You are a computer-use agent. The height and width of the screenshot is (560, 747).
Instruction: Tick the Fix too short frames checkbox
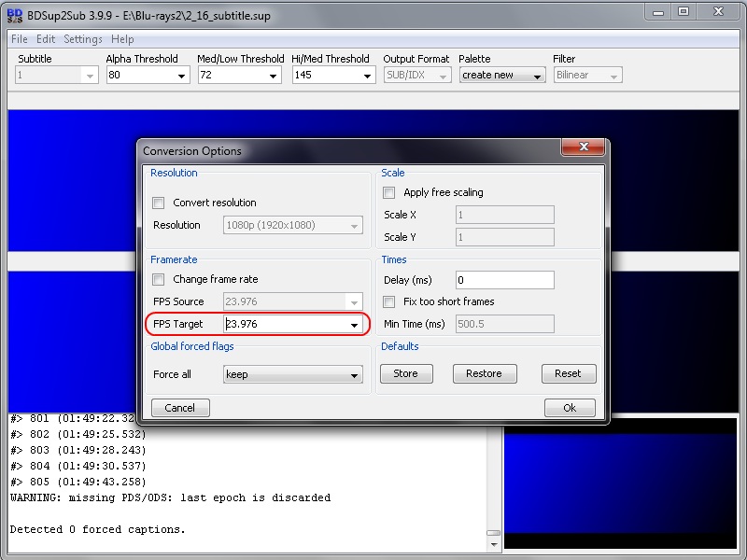pyautogui.click(x=388, y=301)
